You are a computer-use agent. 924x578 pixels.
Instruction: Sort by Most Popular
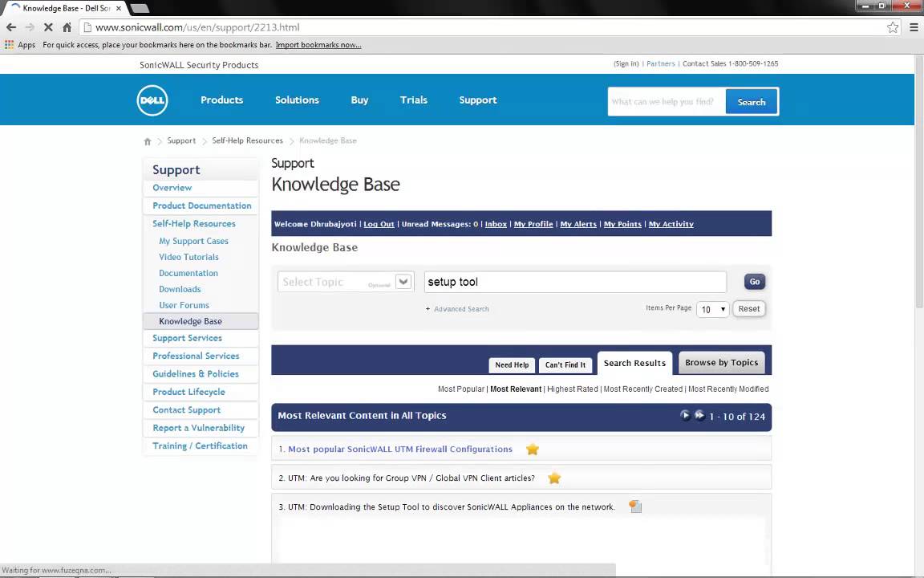461,389
